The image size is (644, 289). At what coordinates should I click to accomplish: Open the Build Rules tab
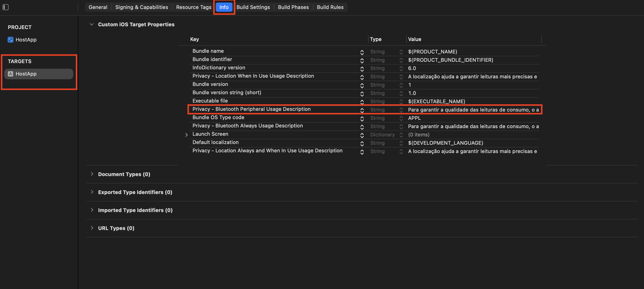[330, 7]
